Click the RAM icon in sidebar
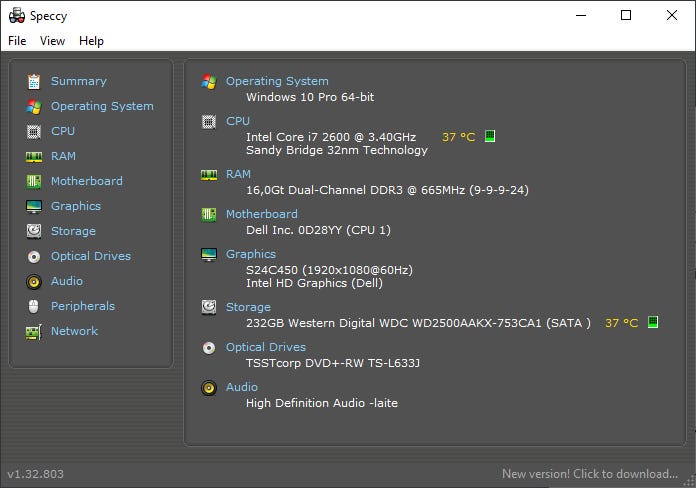Viewport: 696px width, 488px height. coord(34,156)
